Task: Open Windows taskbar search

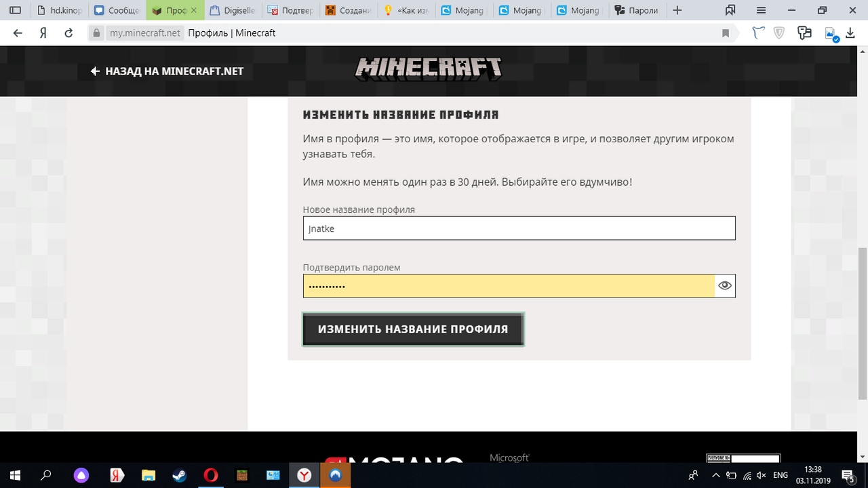Action: (46, 475)
